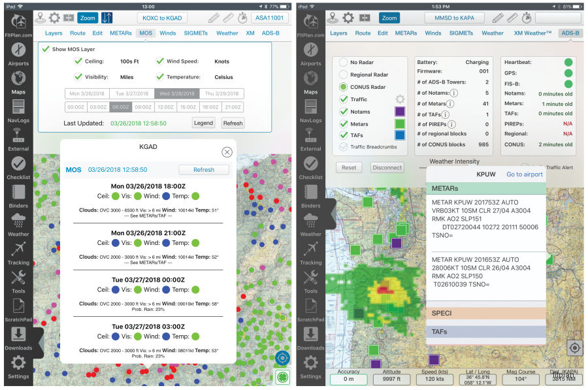The height and width of the screenshot is (390, 588).
Task: Switch to the Winds tab
Action: pyautogui.click(x=168, y=33)
